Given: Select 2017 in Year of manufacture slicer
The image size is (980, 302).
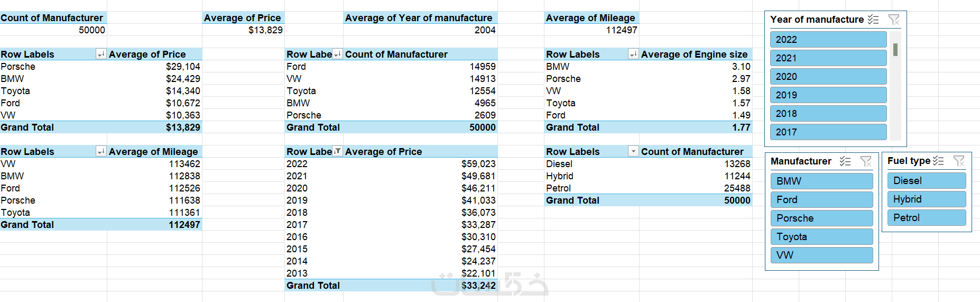Looking at the screenshot, I should [x=828, y=132].
